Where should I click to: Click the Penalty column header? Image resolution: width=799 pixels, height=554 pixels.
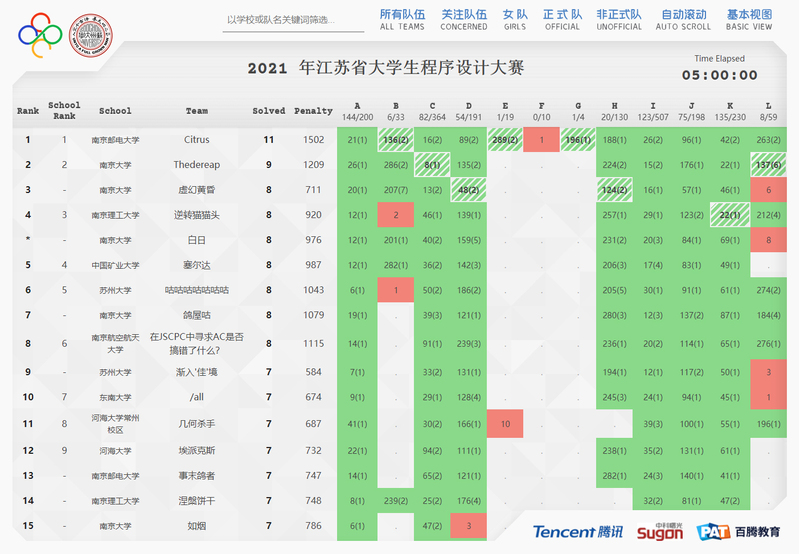pos(313,111)
